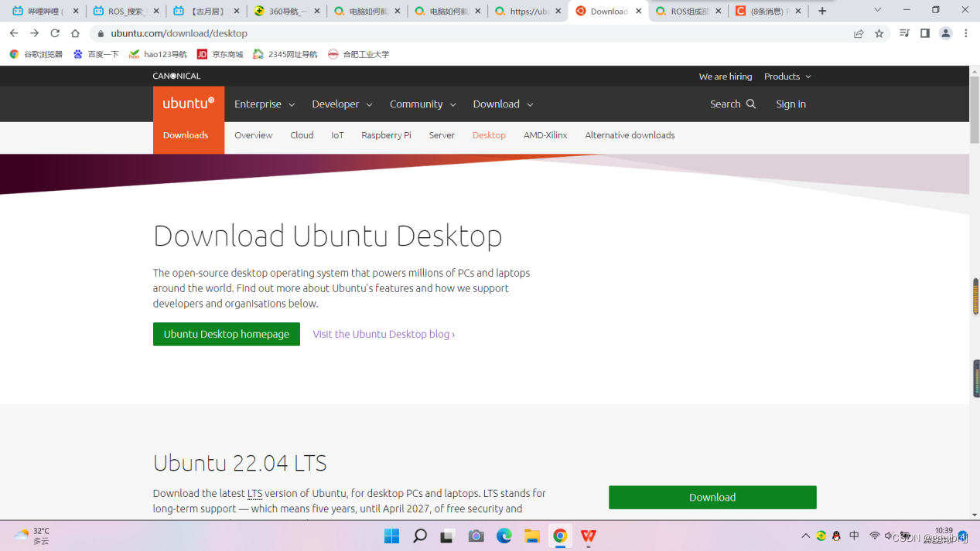The image size is (980, 551).
Task: Switch to the 古月居 tab
Action: click(x=206, y=12)
